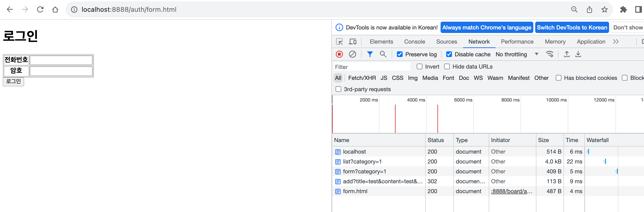This screenshot has width=644, height=212.
Task: Activate the inspect element picker icon
Action: tap(339, 42)
